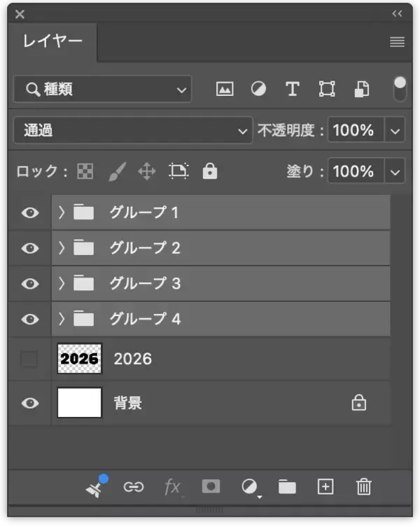Create new fill or adjustment layer icon
This screenshot has height=527, width=420.
[x=251, y=487]
